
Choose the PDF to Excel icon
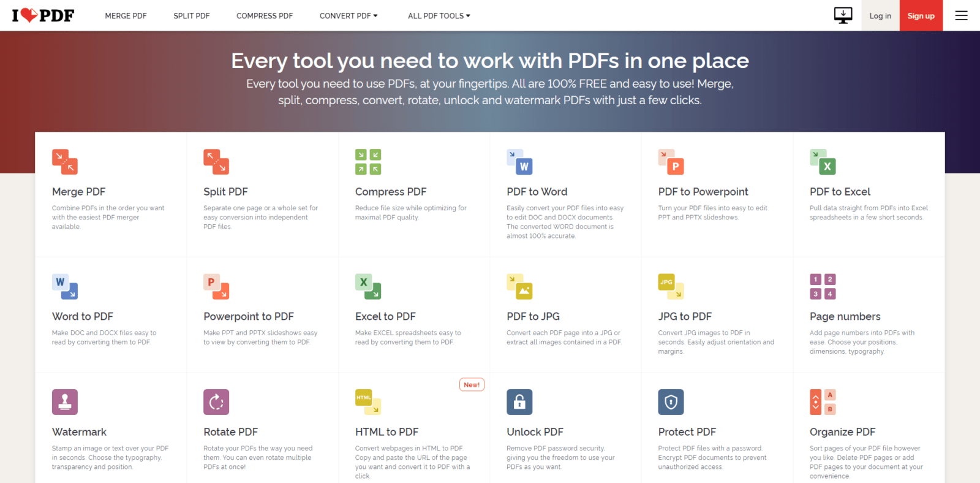click(x=823, y=162)
